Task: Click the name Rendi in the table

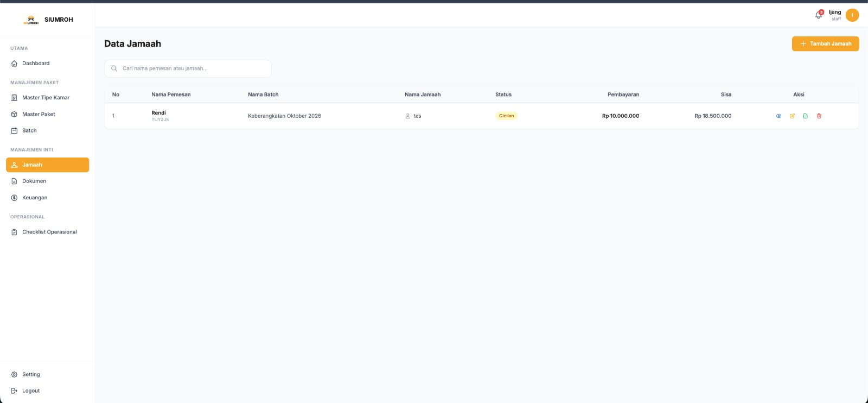Action: coord(158,113)
